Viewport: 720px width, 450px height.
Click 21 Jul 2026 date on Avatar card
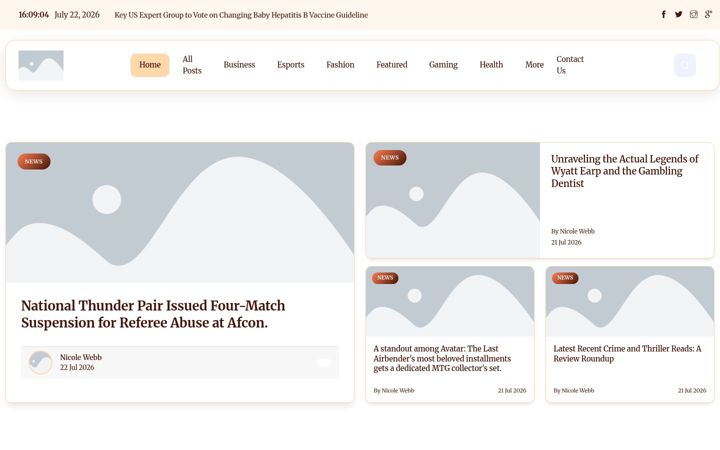pos(512,391)
